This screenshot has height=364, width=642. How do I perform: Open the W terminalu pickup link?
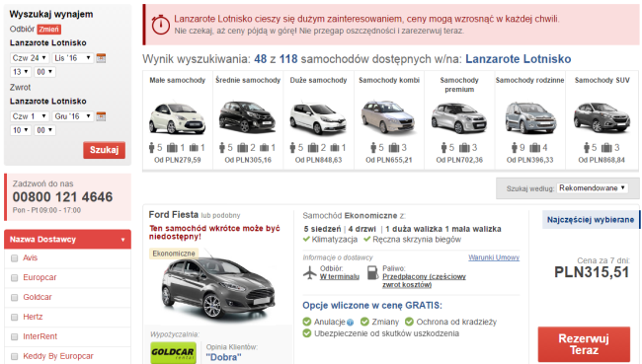point(340,277)
